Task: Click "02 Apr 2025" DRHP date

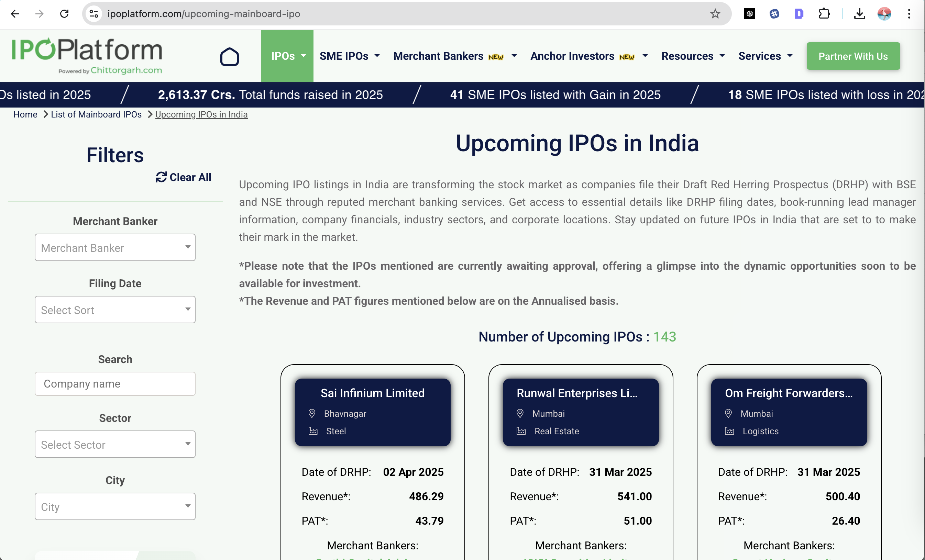Action: [x=413, y=472]
